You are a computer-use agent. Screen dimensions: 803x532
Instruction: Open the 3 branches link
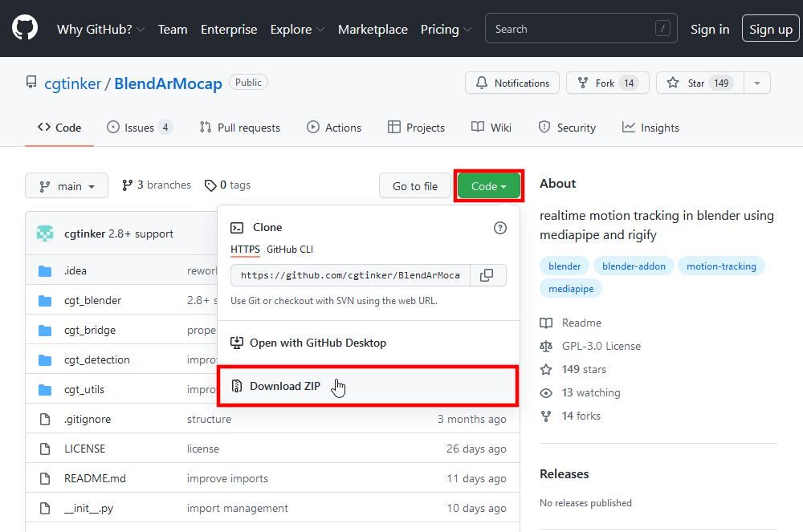tap(157, 185)
